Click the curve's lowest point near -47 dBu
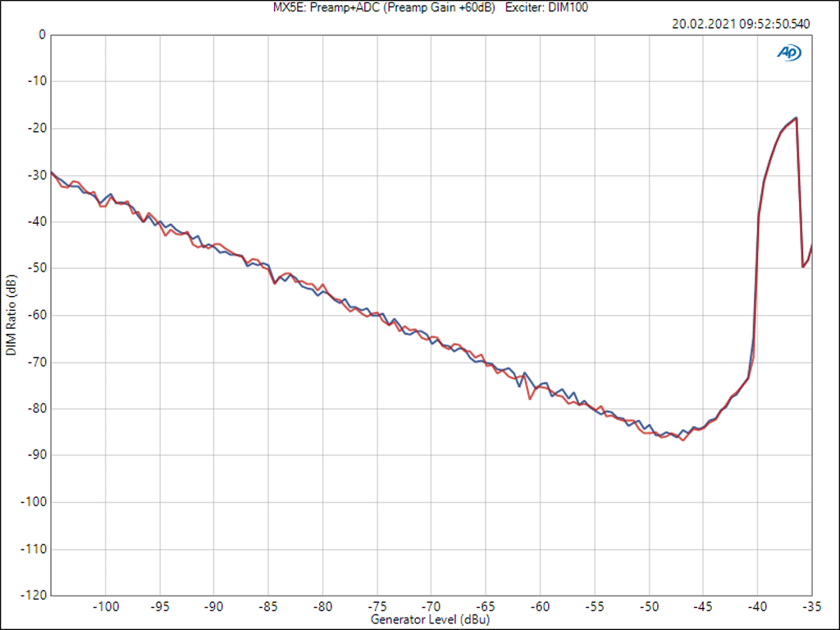This screenshot has height=630, width=840. point(682,440)
